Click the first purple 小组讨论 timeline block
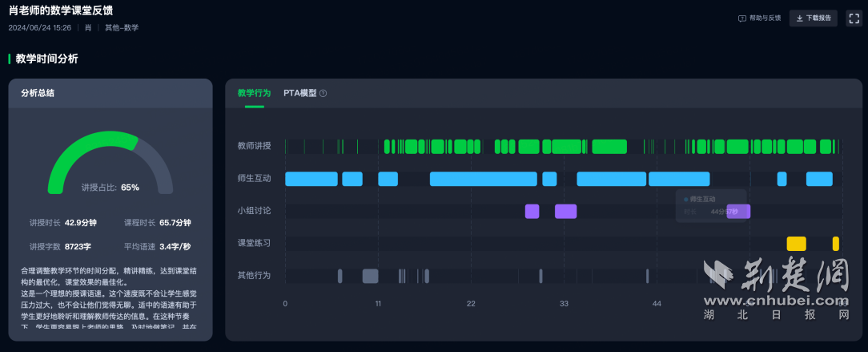 tap(532, 211)
